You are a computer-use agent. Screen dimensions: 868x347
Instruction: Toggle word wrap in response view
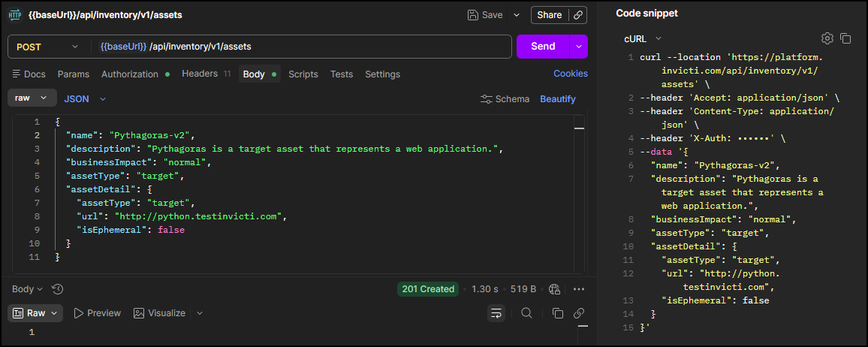click(496, 313)
